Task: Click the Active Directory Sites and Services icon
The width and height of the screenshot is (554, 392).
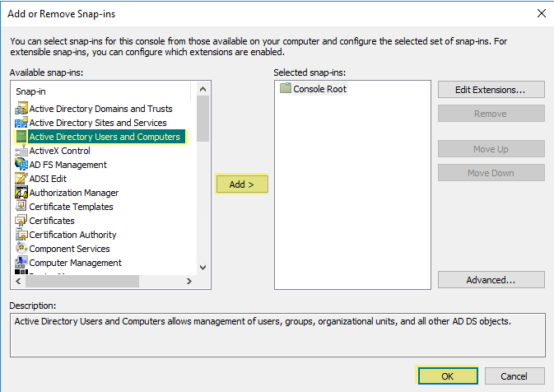Action: tap(21, 123)
